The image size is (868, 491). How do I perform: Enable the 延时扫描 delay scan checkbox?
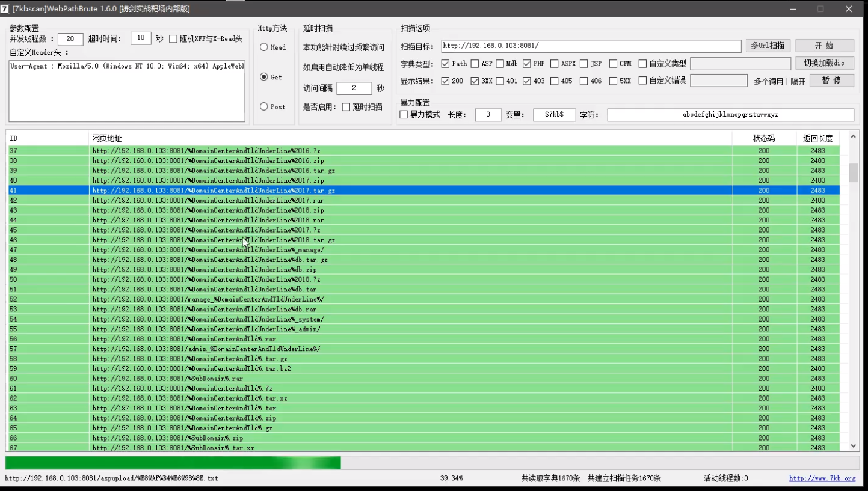point(346,107)
